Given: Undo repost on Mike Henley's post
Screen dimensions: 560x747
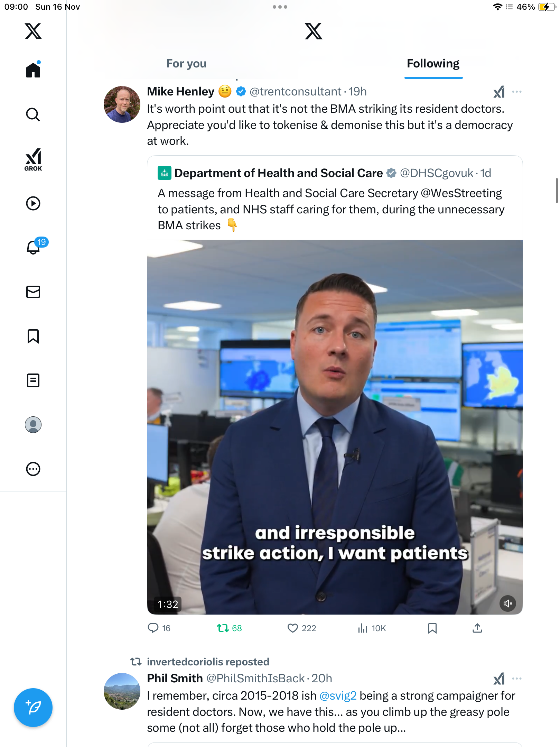Looking at the screenshot, I should click(x=223, y=628).
